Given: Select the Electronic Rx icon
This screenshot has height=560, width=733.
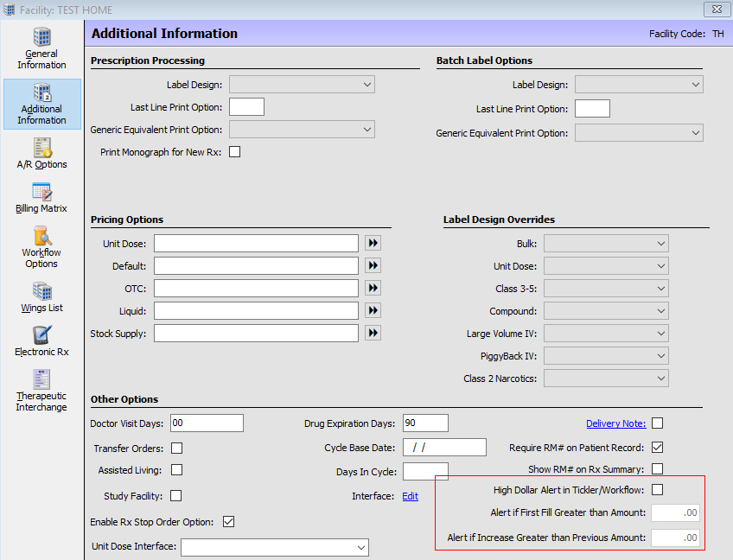Looking at the screenshot, I should coord(41,341).
